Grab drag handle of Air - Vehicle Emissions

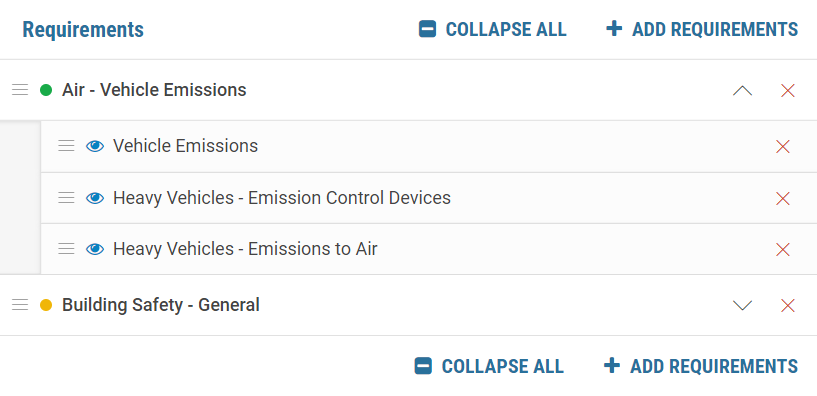tap(20, 90)
